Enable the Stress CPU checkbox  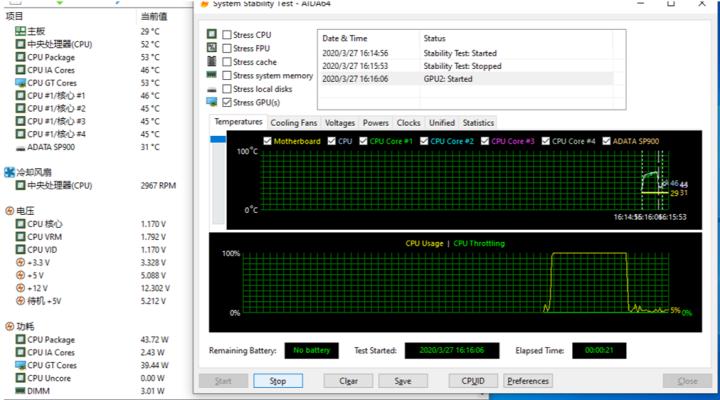point(227,35)
